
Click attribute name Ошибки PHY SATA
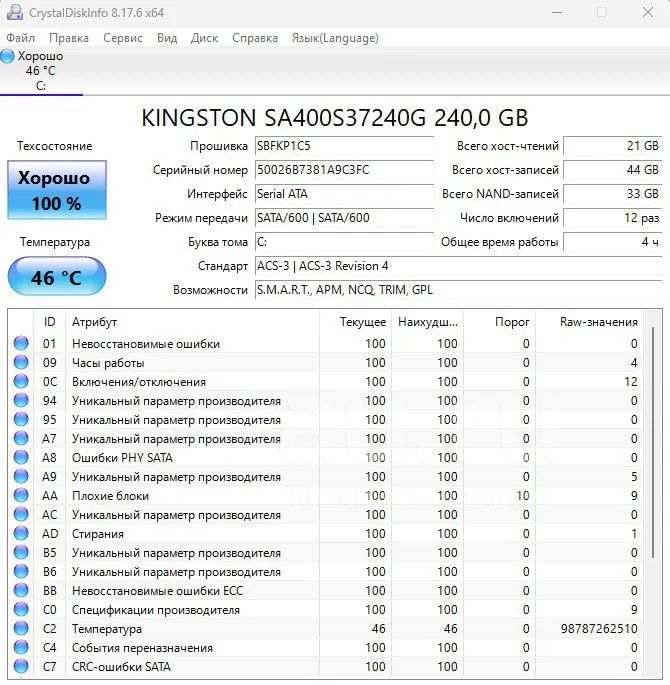coord(122,458)
